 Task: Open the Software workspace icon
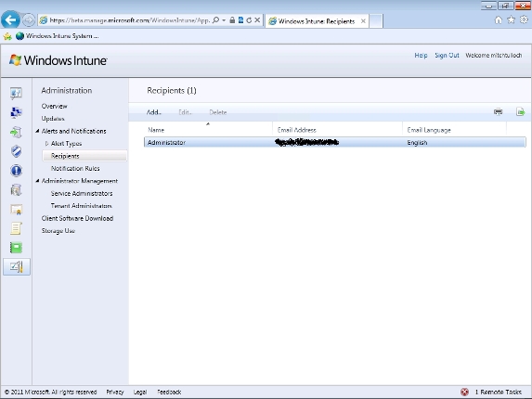(x=16, y=190)
